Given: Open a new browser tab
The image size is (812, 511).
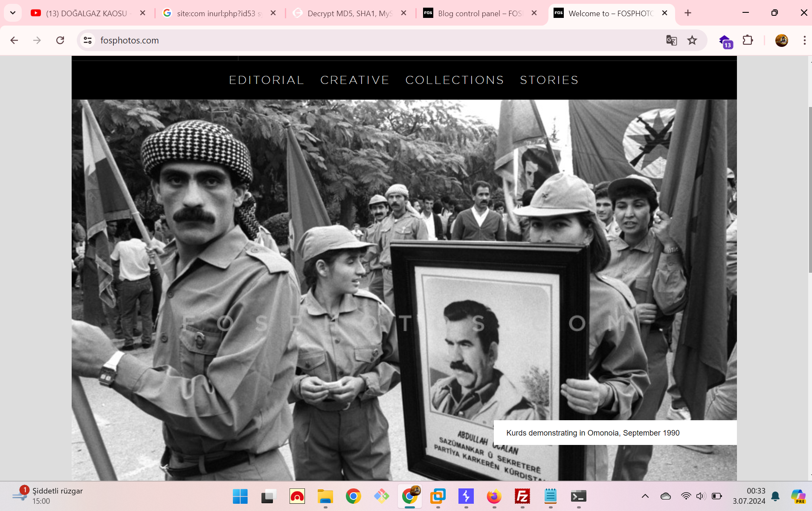Looking at the screenshot, I should click(688, 13).
